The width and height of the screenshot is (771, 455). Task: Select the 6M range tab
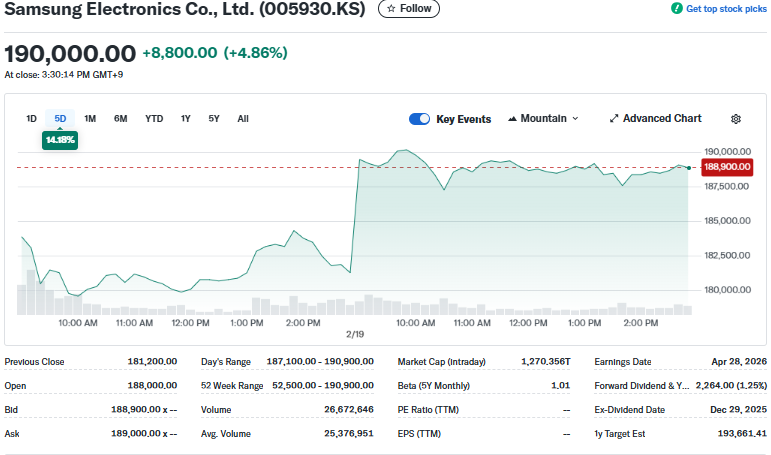click(120, 119)
